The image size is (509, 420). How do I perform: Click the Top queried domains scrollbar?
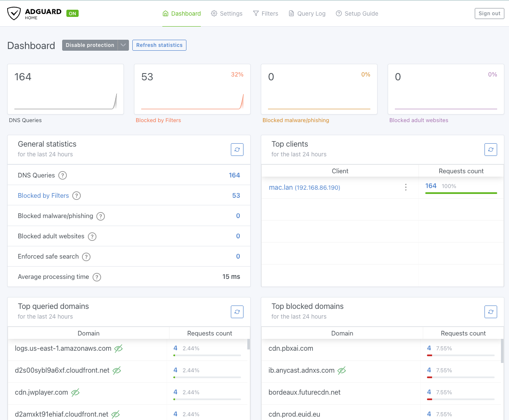click(x=248, y=344)
